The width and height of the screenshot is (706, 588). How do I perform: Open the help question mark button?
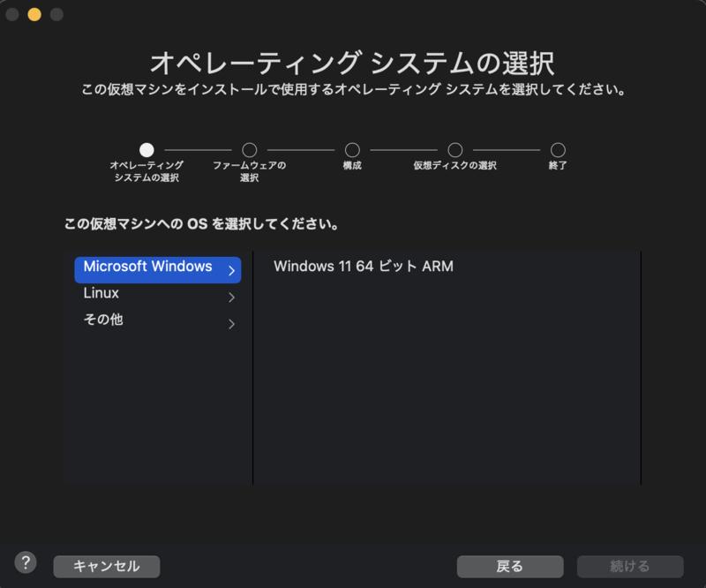(x=26, y=562)
